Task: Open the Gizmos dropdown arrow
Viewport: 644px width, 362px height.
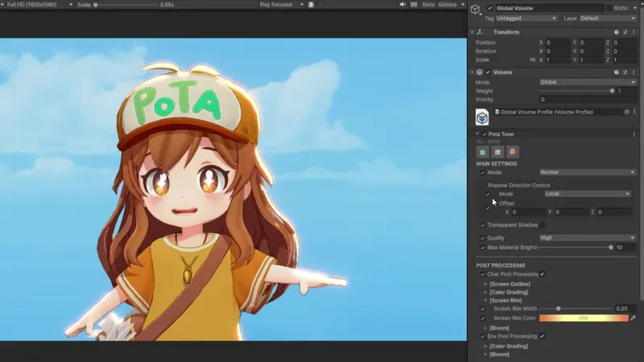Action: click(x=463, y=5)
